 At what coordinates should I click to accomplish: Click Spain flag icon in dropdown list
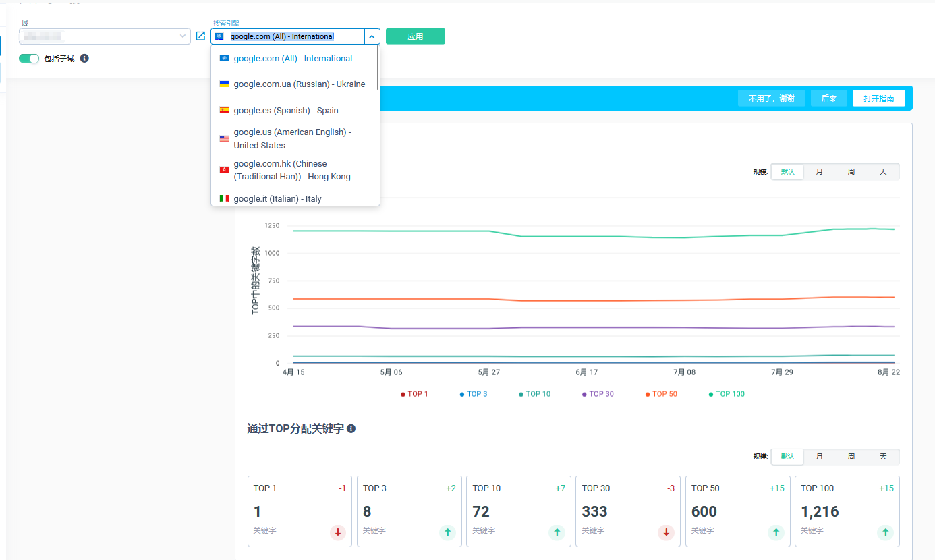tap(224, 110)
